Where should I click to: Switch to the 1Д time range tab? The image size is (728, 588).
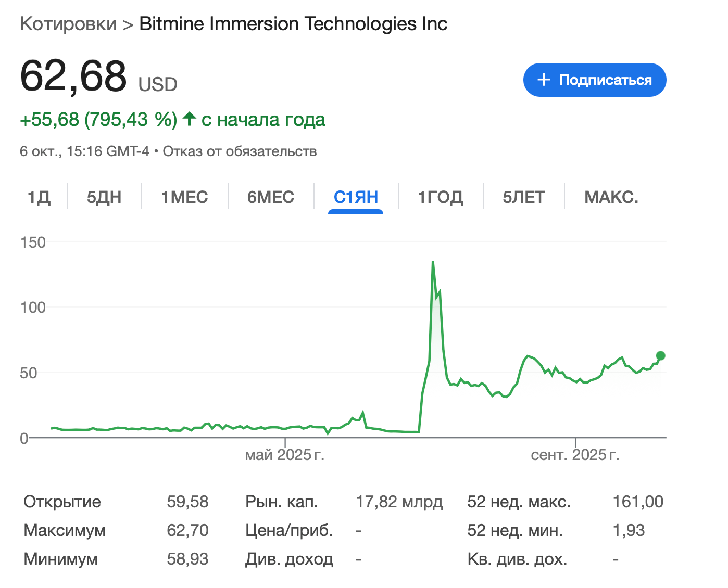(x=39, y=197)
